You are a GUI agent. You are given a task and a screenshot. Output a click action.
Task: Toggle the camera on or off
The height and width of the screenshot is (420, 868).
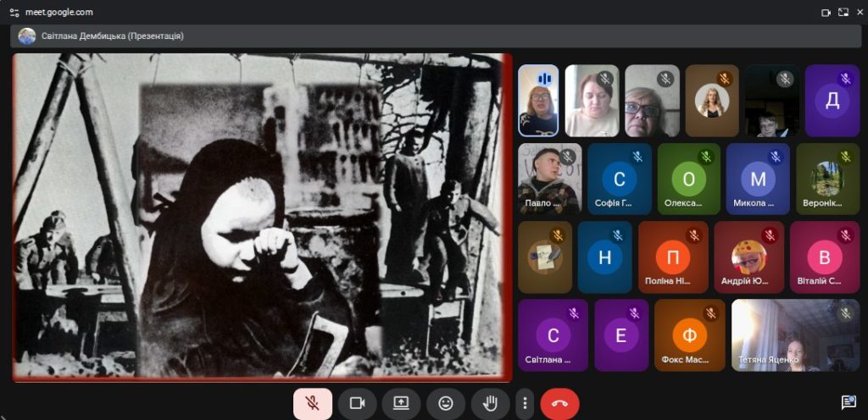[357, 403]
